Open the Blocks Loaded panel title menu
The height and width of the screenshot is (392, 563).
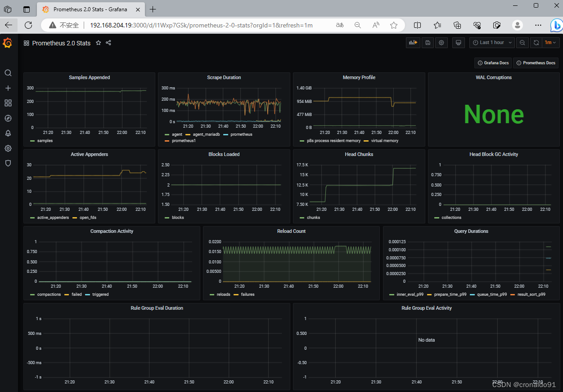(224, 154)
